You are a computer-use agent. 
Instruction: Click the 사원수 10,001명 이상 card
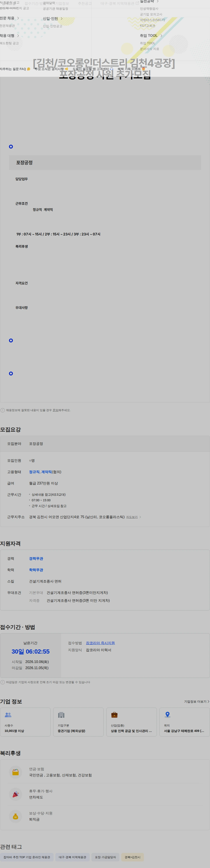pos(25,722)
